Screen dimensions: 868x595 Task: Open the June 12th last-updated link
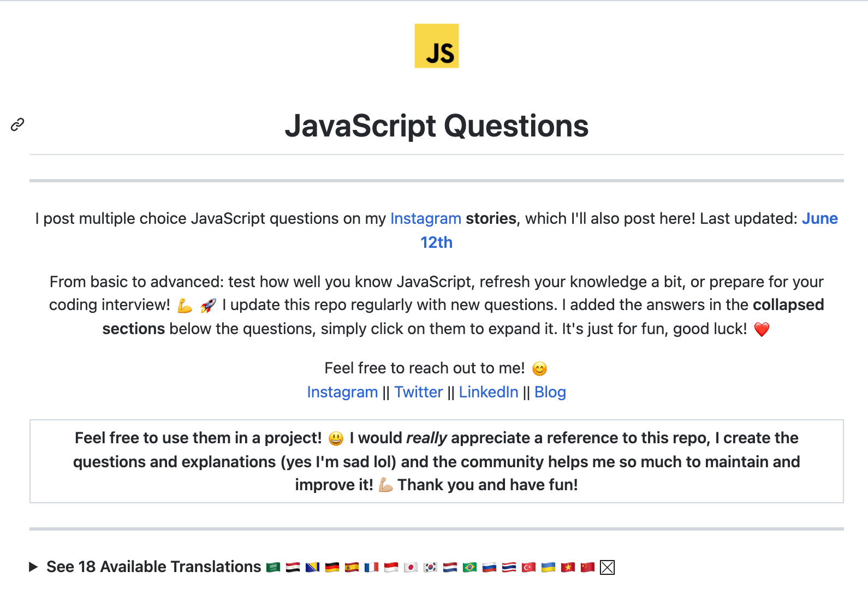point(628,230)
